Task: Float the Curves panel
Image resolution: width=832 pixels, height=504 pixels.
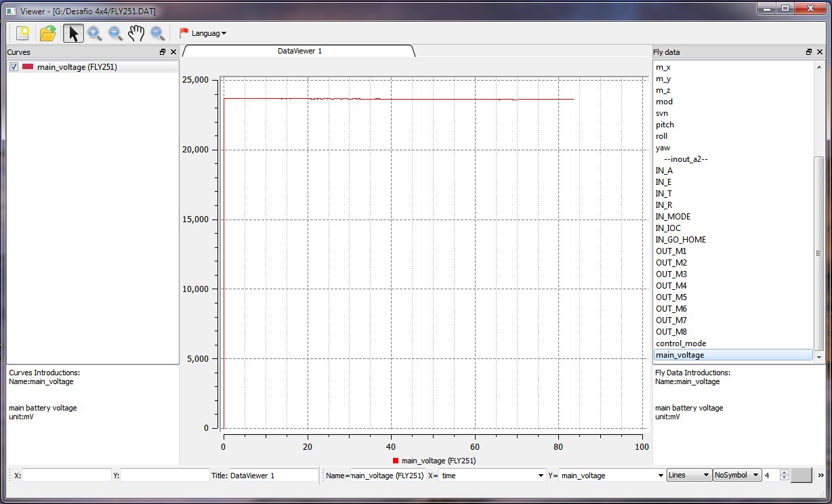Action: tap(163, 52)
